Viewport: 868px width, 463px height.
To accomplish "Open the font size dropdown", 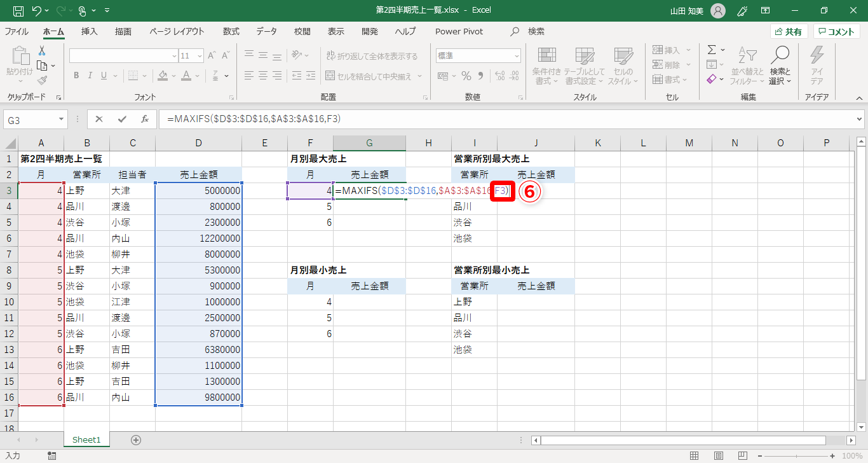I will pyautogui.click(x=200, y=56).
